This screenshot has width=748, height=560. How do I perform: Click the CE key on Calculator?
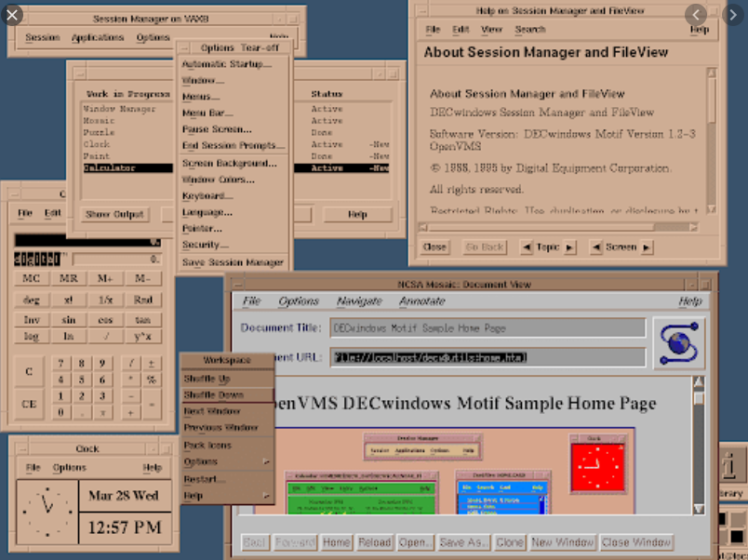pyautogui.click(x=29, y=404)
